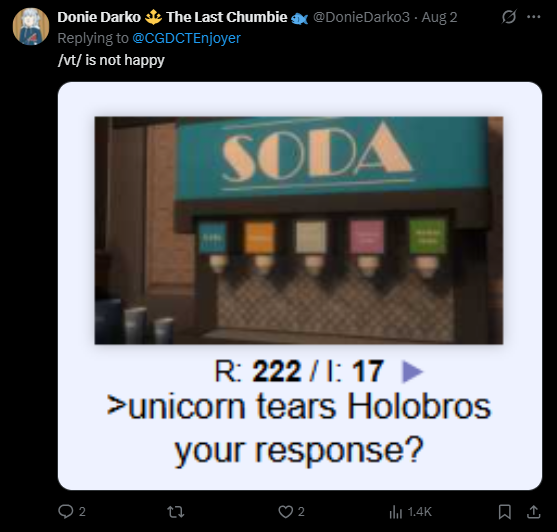Expand the attached SODA image

point(299,230)
